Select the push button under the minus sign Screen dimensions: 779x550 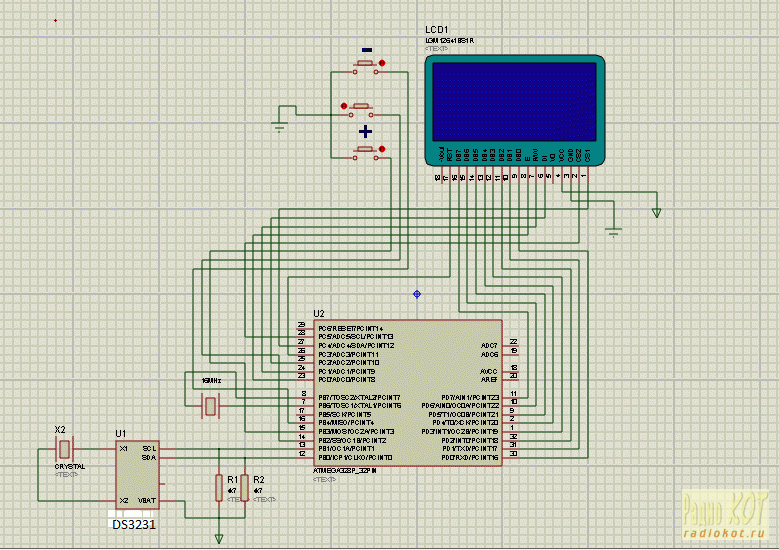(x=366, y=68)
